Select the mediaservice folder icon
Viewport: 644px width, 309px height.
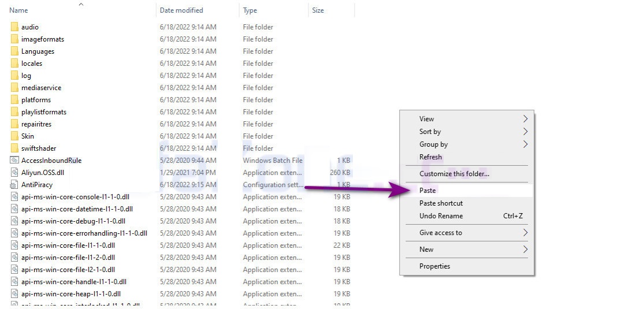[14, 88]
